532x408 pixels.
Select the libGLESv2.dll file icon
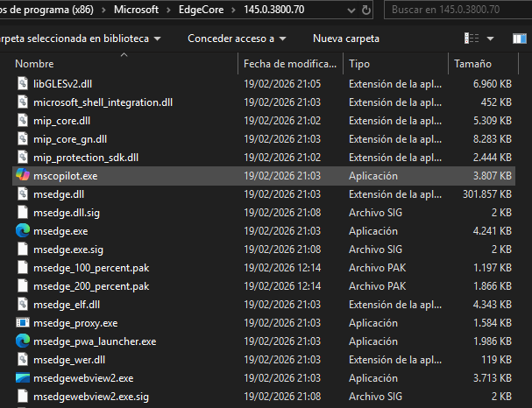(x=22, y=84)
